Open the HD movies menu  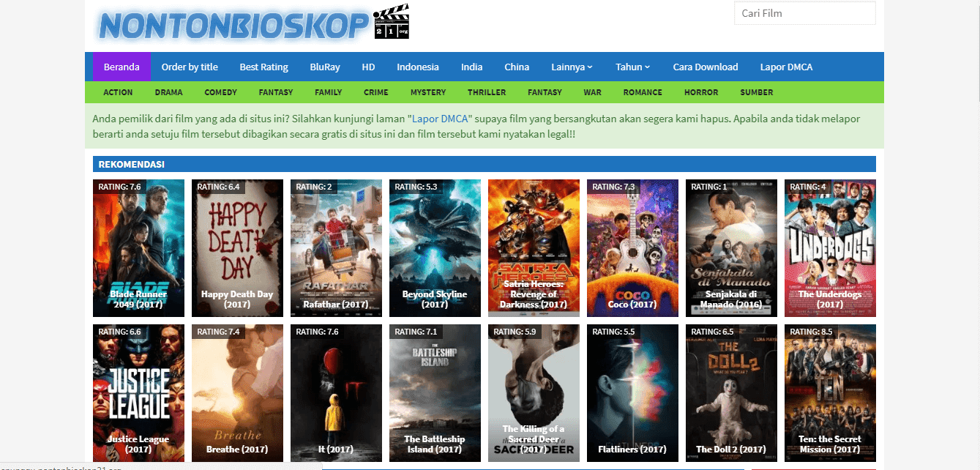coord(368,67)
